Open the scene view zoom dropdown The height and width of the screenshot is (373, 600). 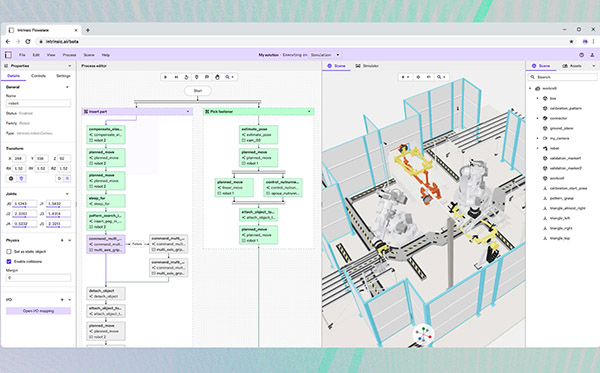pyautogui.click(x=441, y=77)
